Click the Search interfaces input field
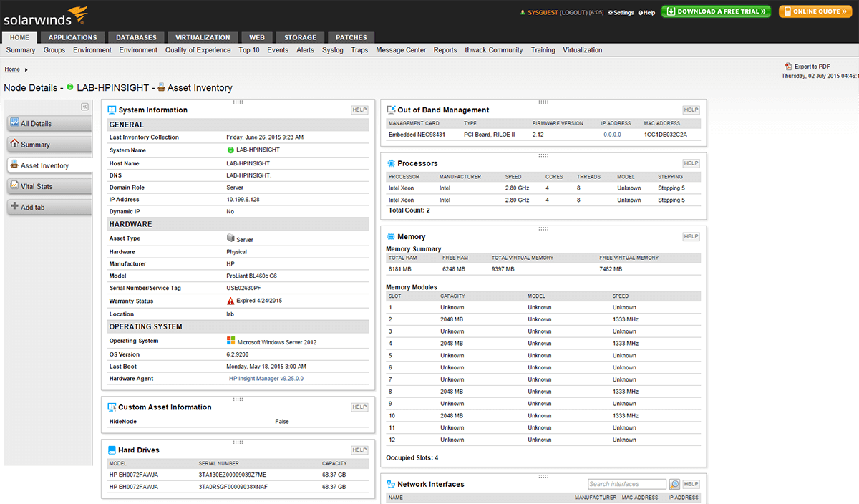Screen dimensions: 859x504 tap(626, 484)
